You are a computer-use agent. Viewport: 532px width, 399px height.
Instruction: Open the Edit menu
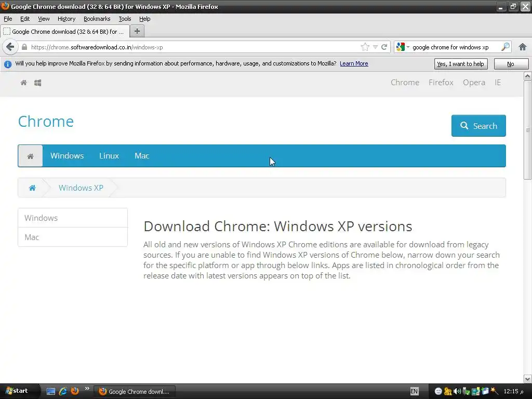tap(25, 19)
